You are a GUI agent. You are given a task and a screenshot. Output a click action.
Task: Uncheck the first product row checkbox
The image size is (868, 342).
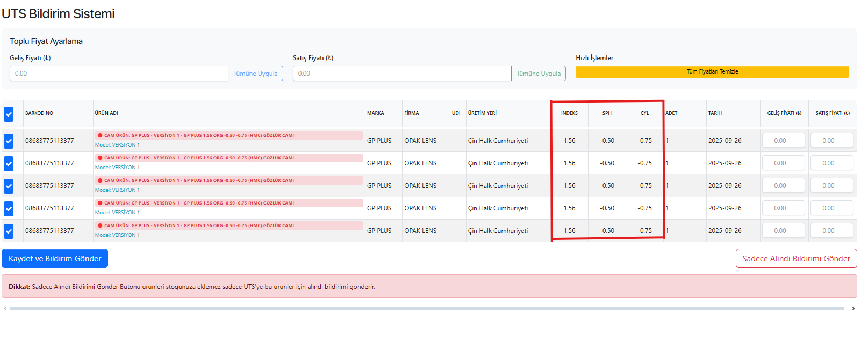[9, 141]
